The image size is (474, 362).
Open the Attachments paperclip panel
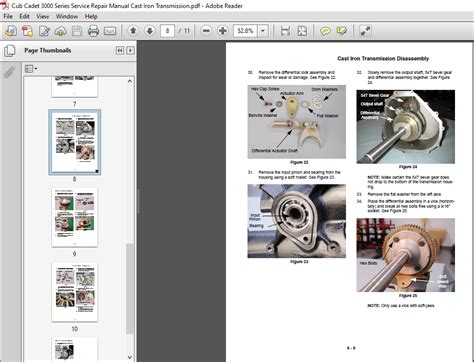point(10,72)
